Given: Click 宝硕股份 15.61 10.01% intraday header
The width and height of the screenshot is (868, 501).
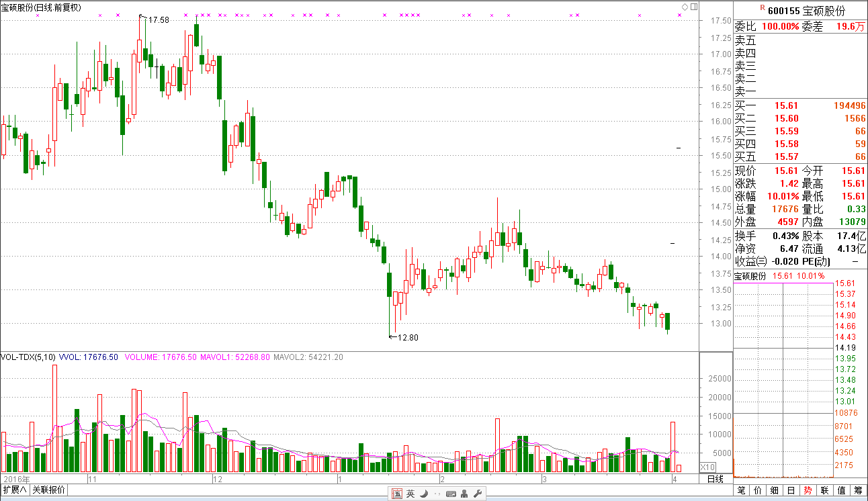Looking at the screenshot, I should (x=779, y=276).
